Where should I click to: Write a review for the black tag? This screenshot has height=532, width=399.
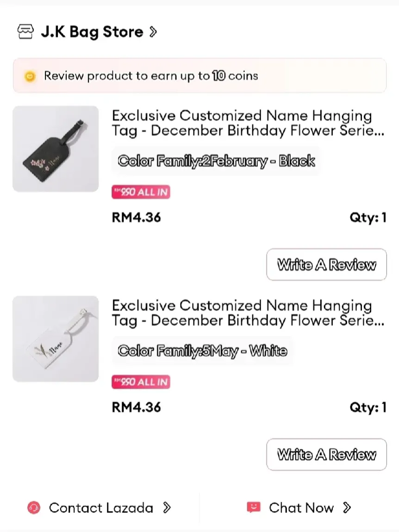click(x=326, y=265)
